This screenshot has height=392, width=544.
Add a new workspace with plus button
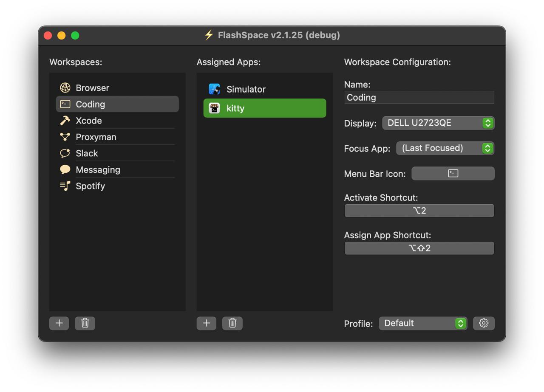click(x=59, y=323)
